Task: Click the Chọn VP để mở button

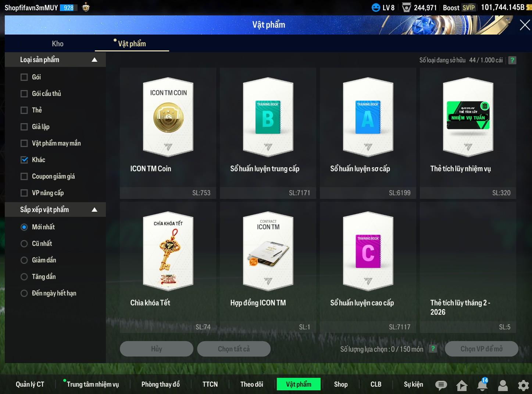Action: 481,349
